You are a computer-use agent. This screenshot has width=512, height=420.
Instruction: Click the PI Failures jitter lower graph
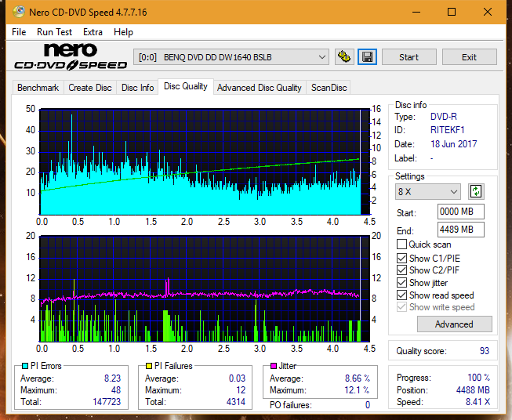click(205, 289)
